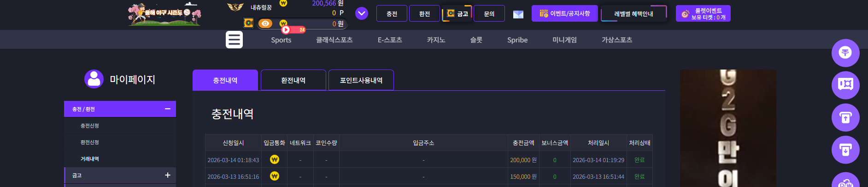This screenshot has height=187, width=868.
Task: Open the 카지노 navigation menu item
Action: coord(436,40)
